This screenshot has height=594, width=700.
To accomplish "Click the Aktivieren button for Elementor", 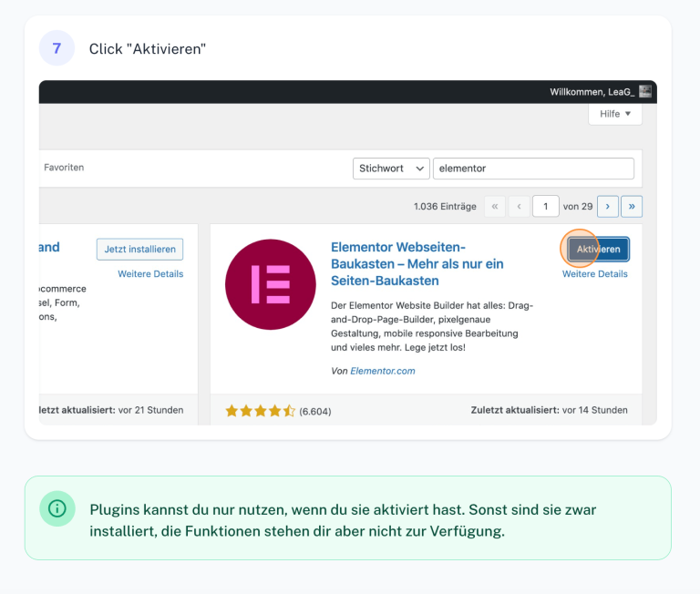I will click(x=598, y=250).
